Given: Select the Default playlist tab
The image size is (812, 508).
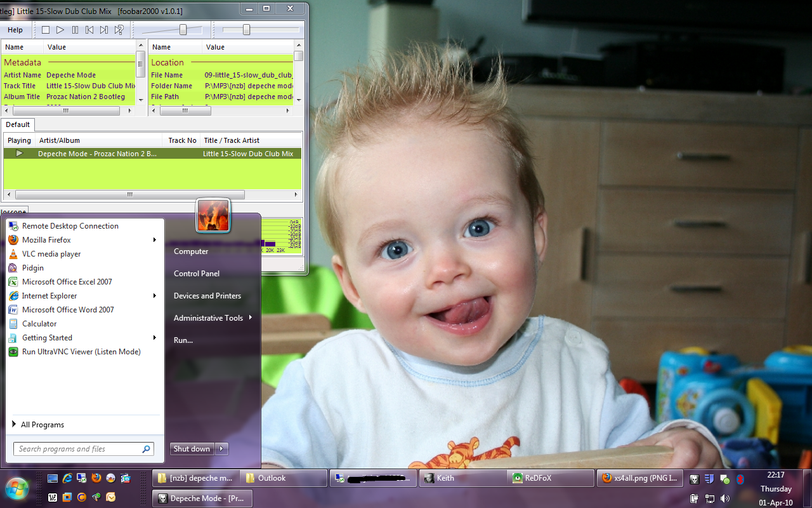Looking at the screenshot, I should pyautogui.click(x=18, y=124).
